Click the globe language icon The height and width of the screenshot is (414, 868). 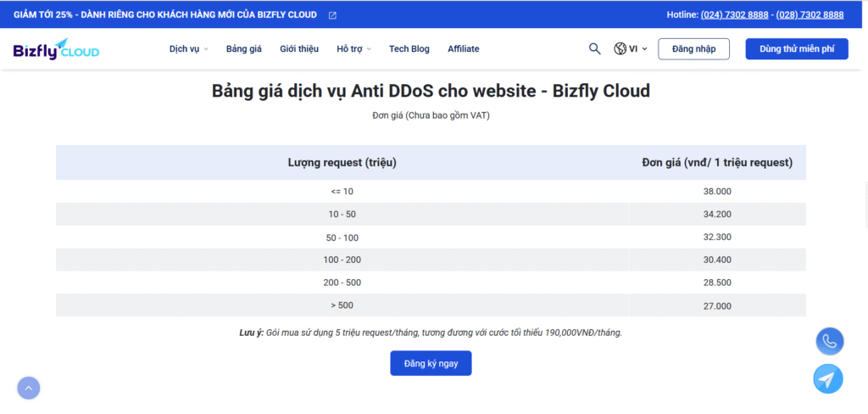coord(620,49)
